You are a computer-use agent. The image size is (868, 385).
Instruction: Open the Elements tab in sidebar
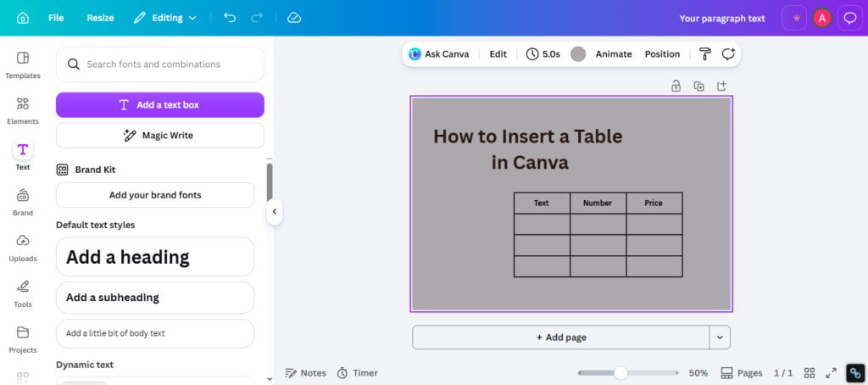(23, 111)
